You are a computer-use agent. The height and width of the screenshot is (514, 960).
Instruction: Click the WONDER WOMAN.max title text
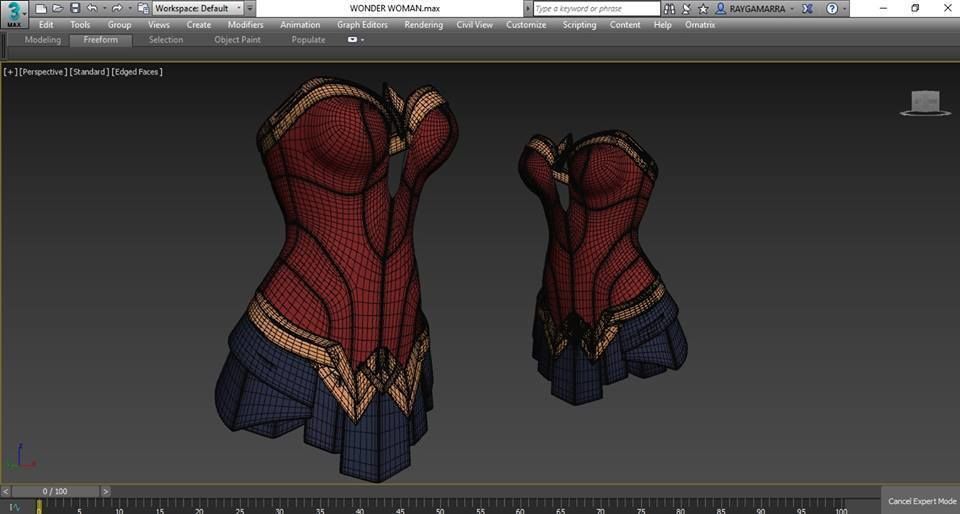click(395, 9)
